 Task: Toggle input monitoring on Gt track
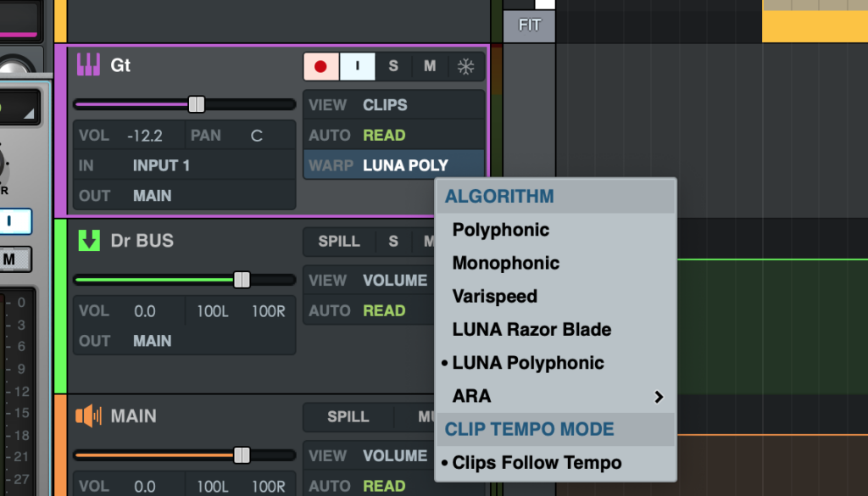pos(358,66)
